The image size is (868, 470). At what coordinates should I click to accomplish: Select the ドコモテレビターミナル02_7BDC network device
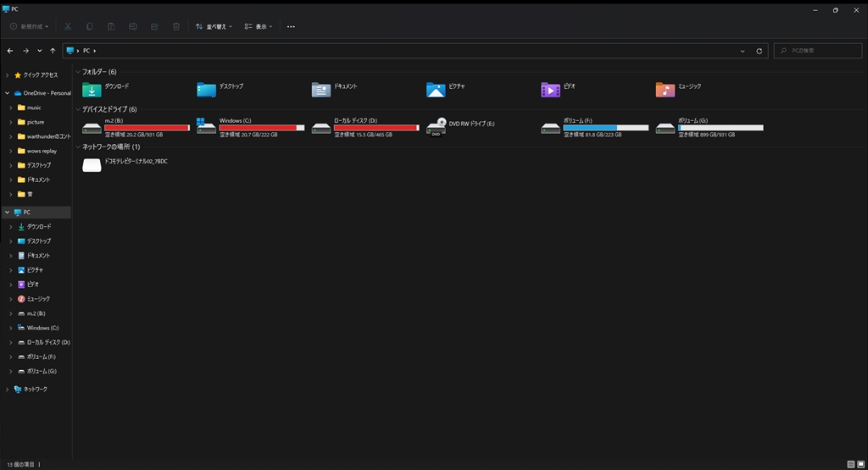click(x=125, y=165)
